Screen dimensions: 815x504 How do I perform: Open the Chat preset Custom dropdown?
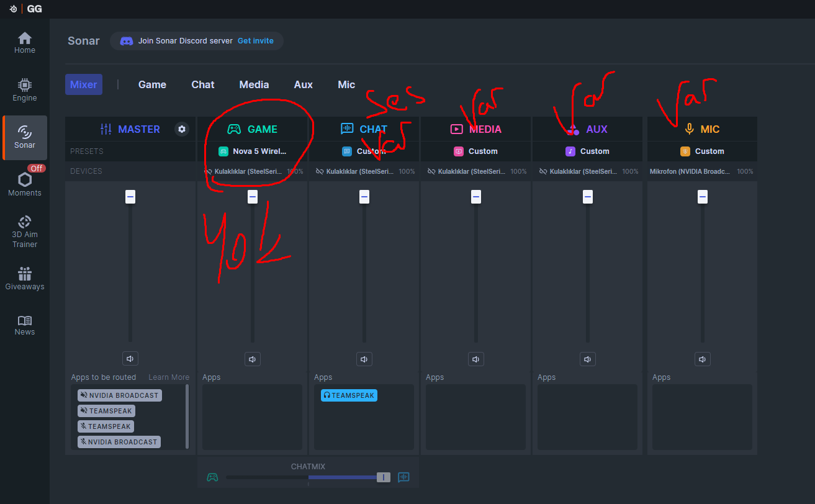364,151
